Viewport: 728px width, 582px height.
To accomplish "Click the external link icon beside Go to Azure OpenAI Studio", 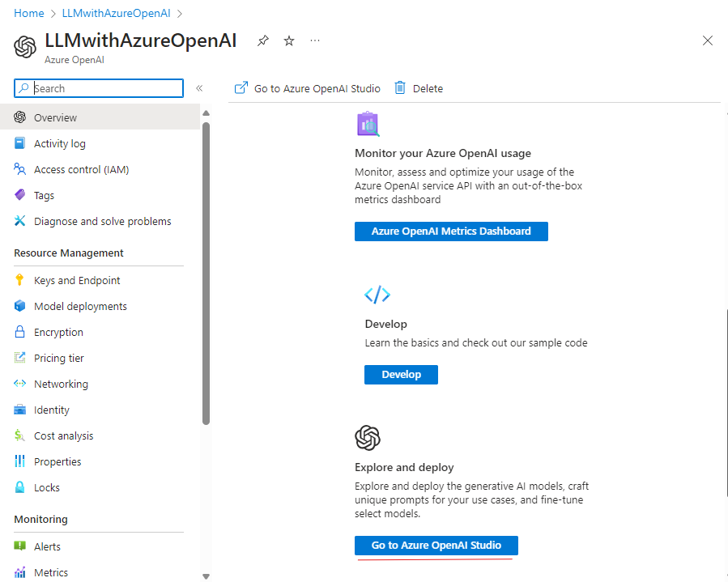I will point(241,87).
